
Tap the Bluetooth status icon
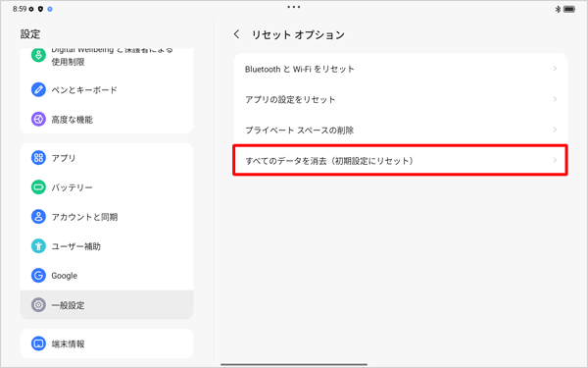coord(558,9)
